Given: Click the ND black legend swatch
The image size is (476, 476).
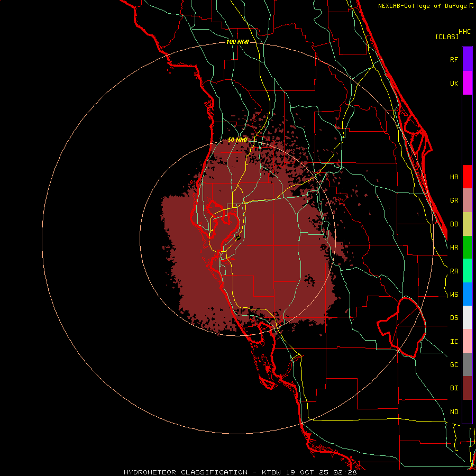Looking at the screenshot, I should [467, 411].
